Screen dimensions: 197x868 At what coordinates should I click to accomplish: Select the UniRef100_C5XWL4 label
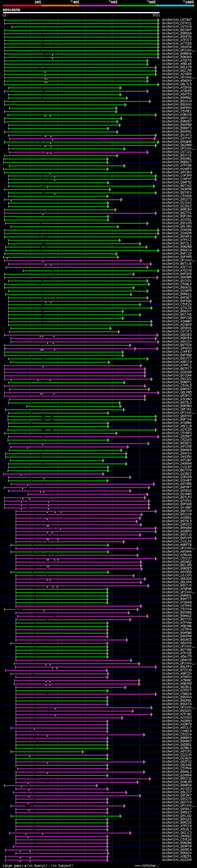[177, 284]
